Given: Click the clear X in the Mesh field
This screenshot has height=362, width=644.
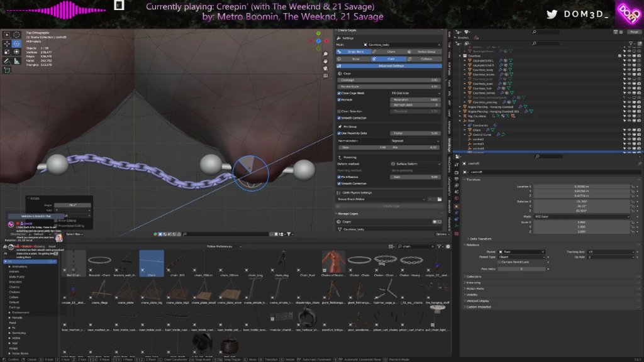Looking at the screenshot, I should [439, 45].
